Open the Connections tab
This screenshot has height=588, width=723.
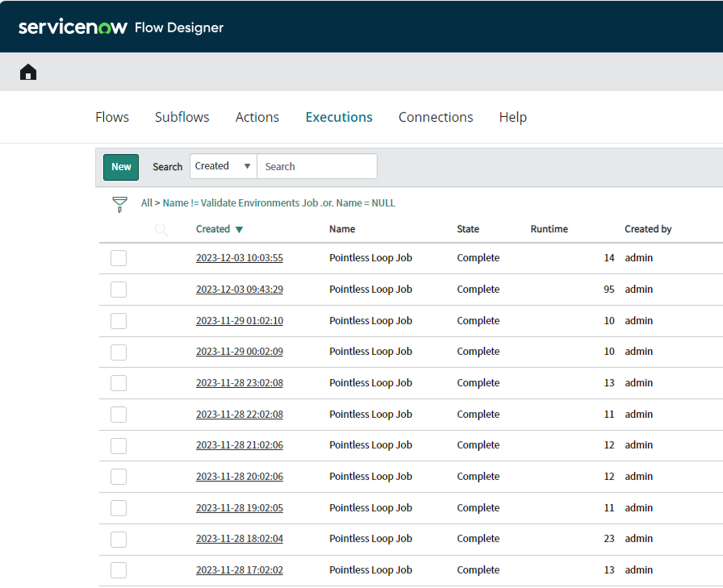coord(435,117)
